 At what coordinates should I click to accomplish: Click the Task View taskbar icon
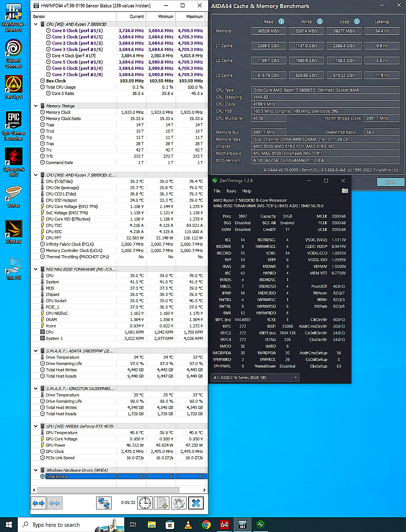(133, 525)
